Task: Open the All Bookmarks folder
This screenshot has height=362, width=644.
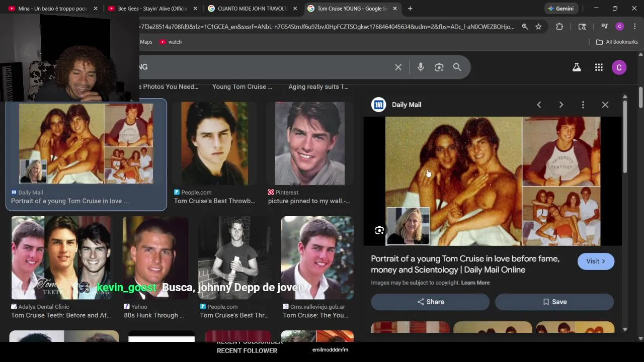Action: pyautogui.click(x=617, y=42)
